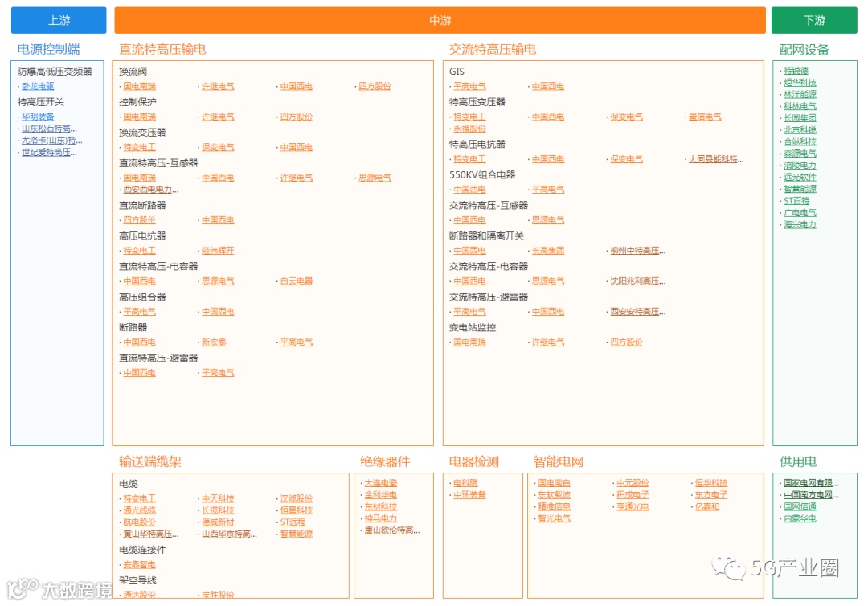Click 国电南瑞 under 换流阀
Viewport: 868px width, 606px height.
pos(140,86)
